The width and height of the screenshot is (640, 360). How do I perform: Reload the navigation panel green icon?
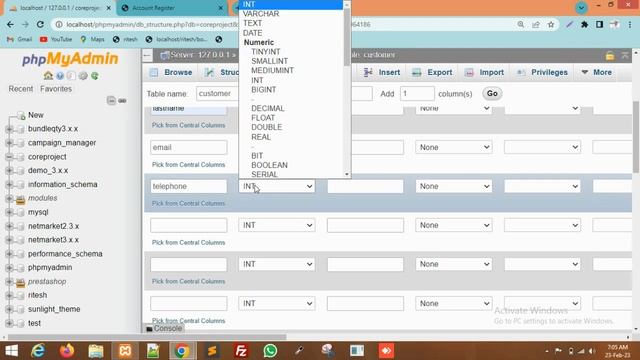[95, 76]
